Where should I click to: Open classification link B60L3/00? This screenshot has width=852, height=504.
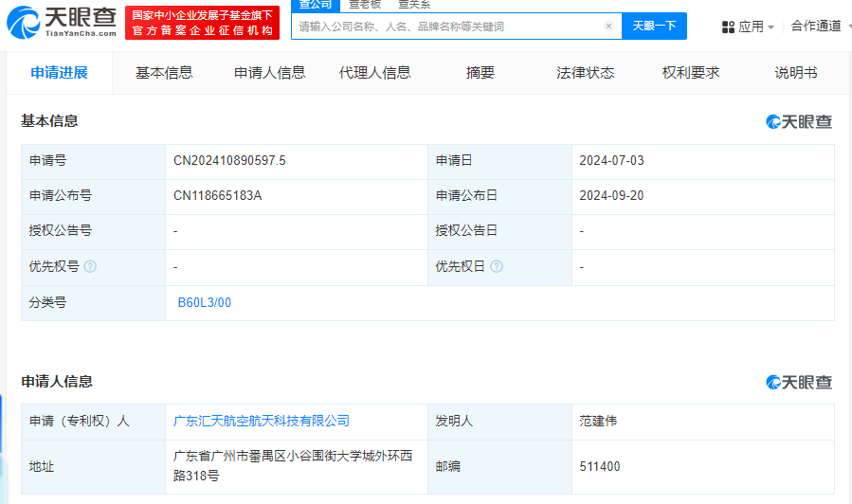coord(205,303)
